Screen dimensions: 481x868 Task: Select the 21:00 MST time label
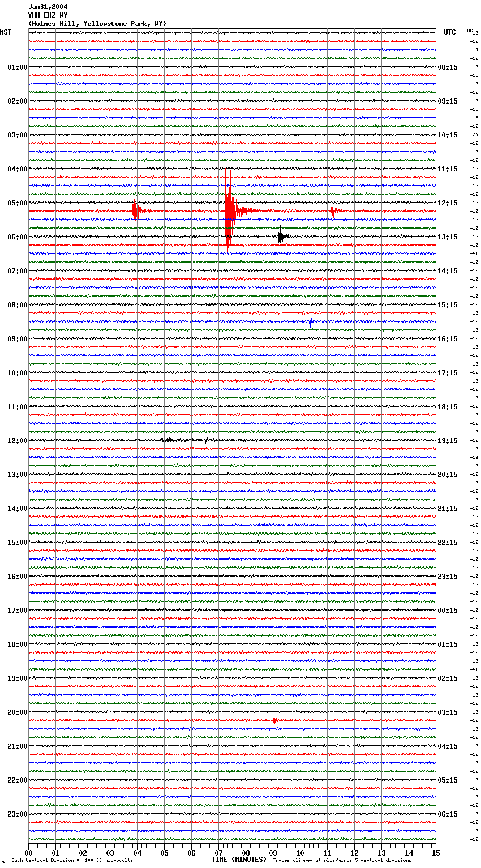coord(18,746)
